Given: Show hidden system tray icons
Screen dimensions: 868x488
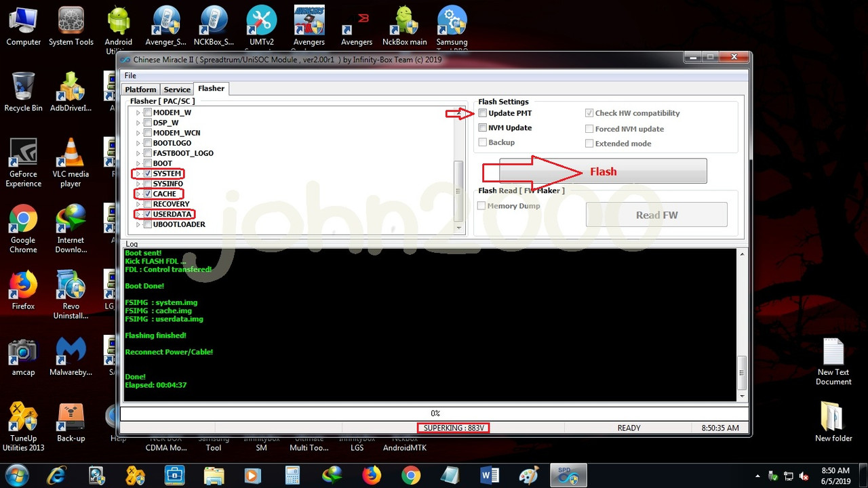Looking at the screenshot, I should [757, 476].
